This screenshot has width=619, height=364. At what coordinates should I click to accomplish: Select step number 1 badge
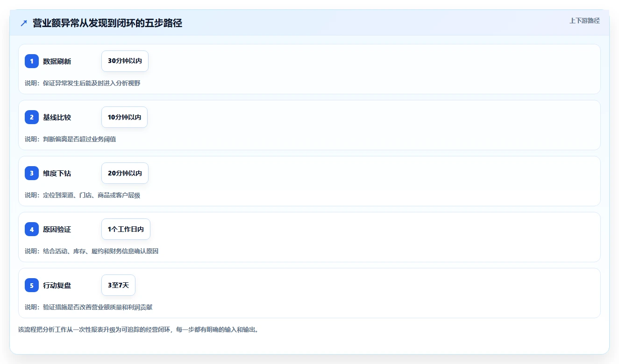coord(32,61)
